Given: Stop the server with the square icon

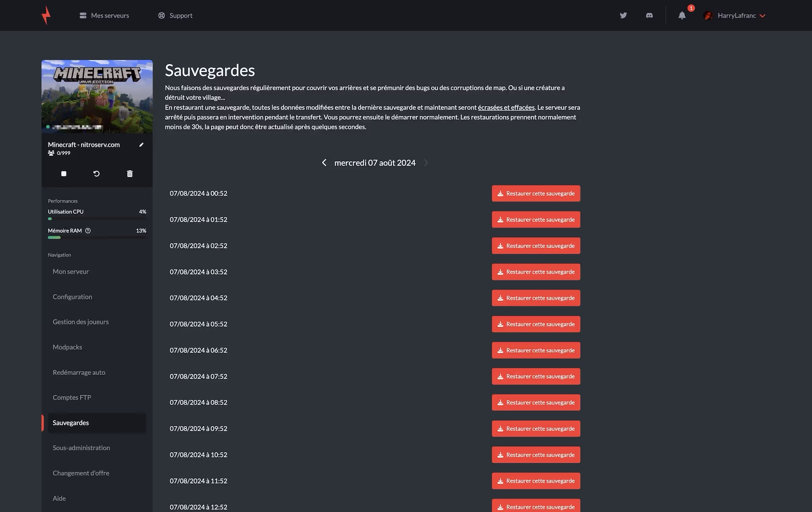Looking at the screenshot, I should [x=64, y=173].
